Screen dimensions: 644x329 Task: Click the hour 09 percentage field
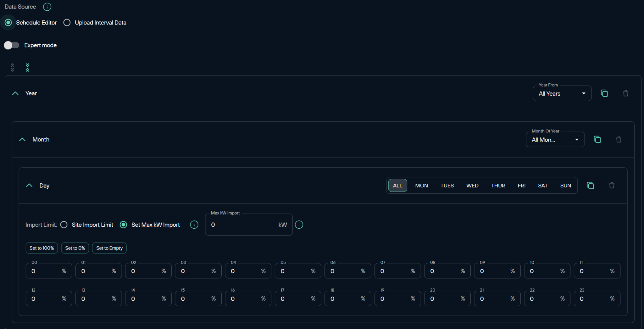[497, 271]
